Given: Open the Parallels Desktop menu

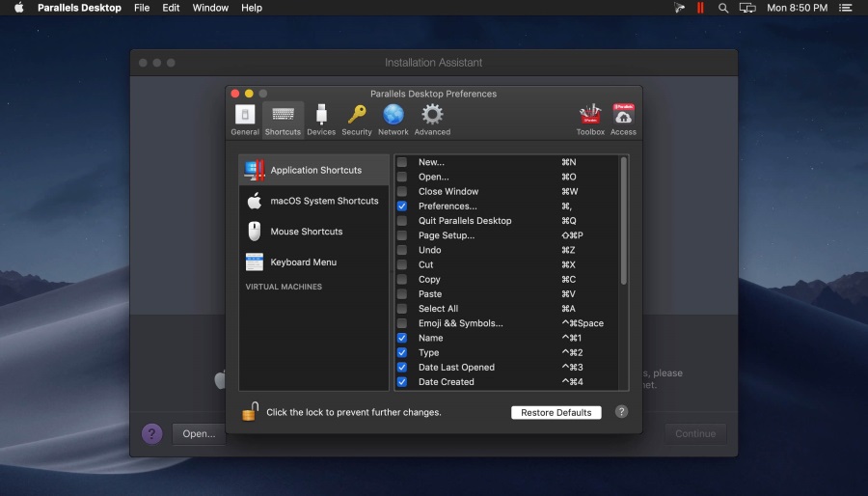Looking at the screenshot, I should [79, 8].
